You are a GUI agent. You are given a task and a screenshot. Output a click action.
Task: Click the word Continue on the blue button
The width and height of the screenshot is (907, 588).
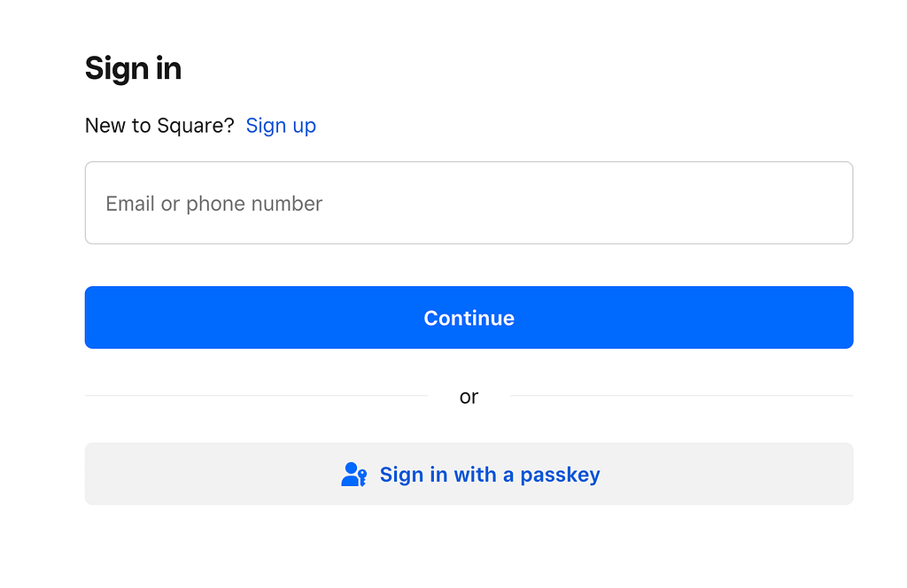click(469, 318)
